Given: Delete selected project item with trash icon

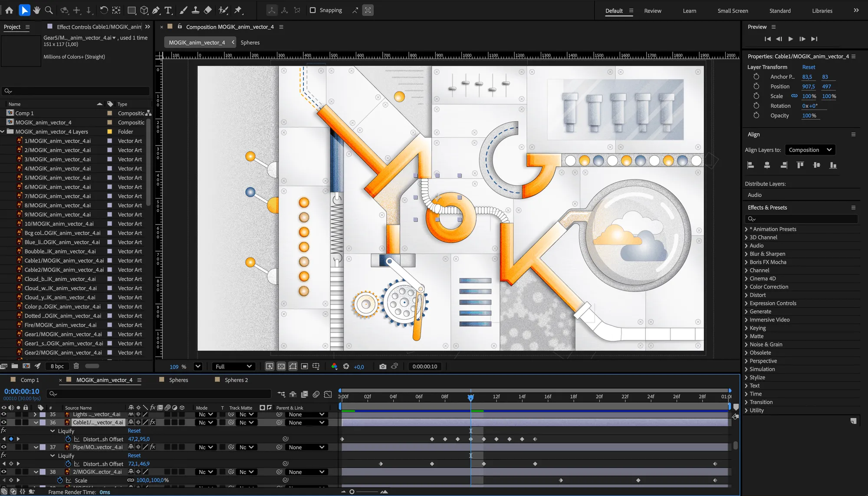Looking at the screenshot, I should (76, 366).
